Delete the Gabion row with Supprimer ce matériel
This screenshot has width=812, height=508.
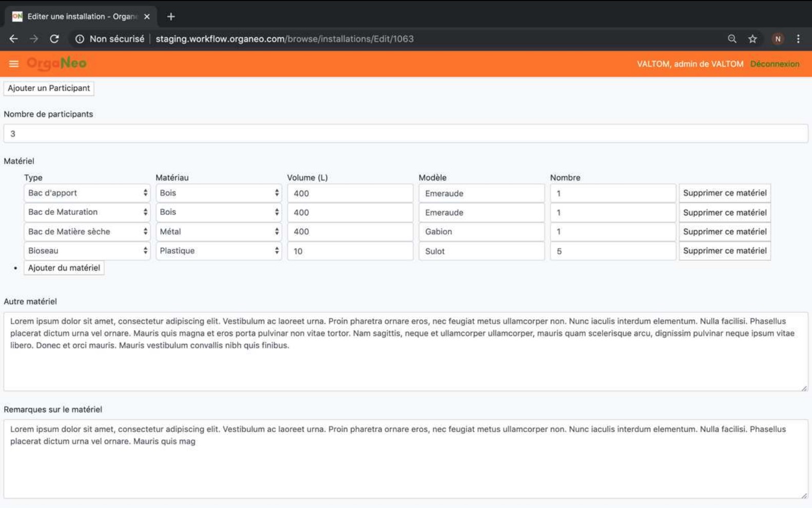coord(724,231)
